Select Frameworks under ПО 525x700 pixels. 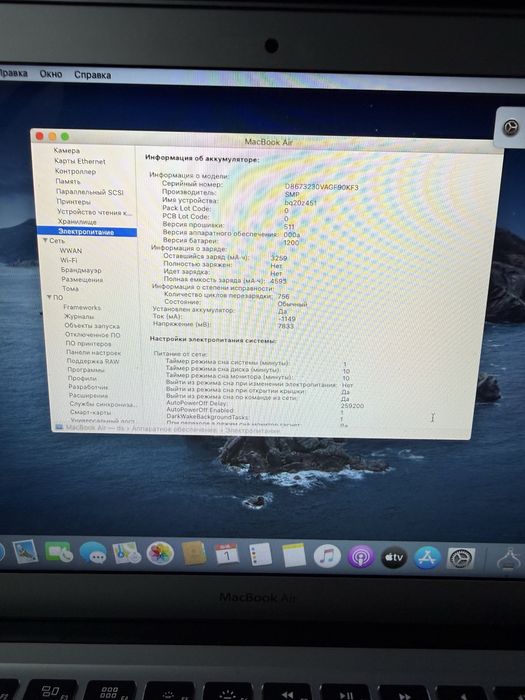pos(82,308)
